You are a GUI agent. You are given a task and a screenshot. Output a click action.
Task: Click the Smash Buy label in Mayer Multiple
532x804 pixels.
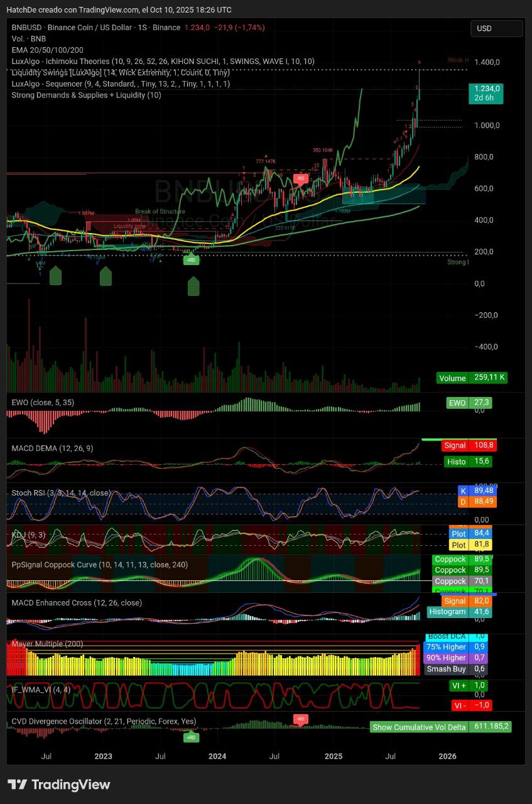pos(446,669)
